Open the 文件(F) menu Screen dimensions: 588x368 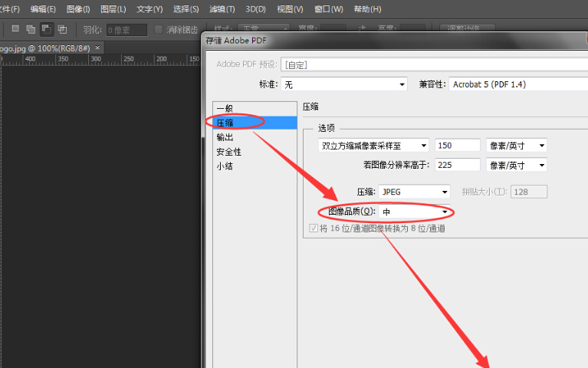9,9
